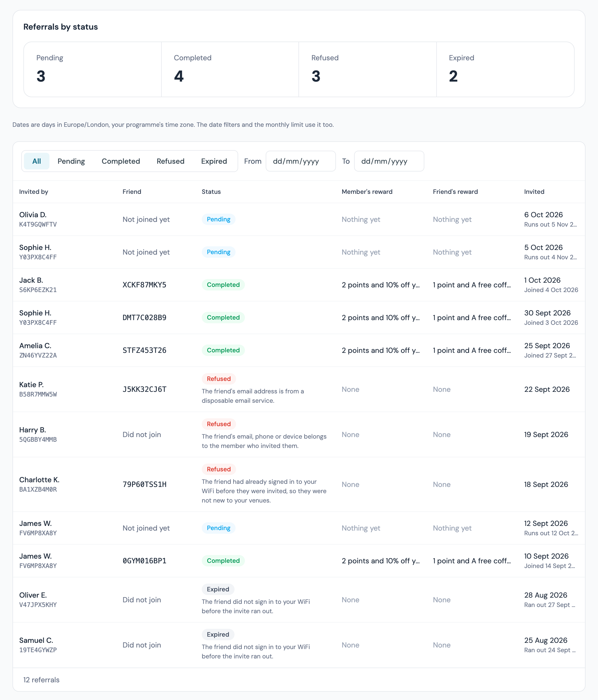Click the Invited column header

(x=534, y=191)
